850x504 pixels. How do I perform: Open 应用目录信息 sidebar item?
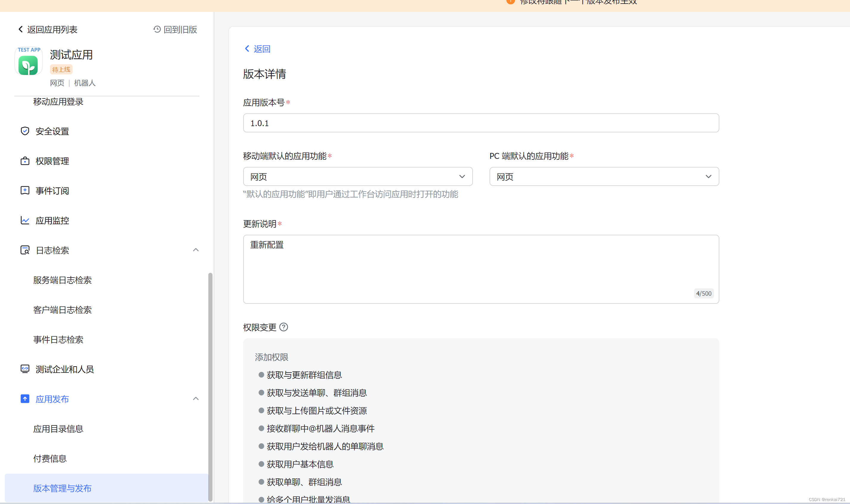coord(58,429)
